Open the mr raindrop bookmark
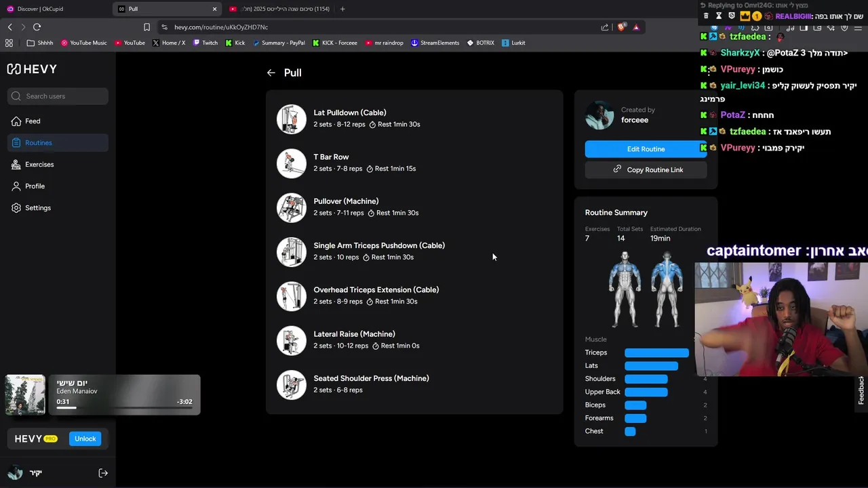 click(384, 43)
